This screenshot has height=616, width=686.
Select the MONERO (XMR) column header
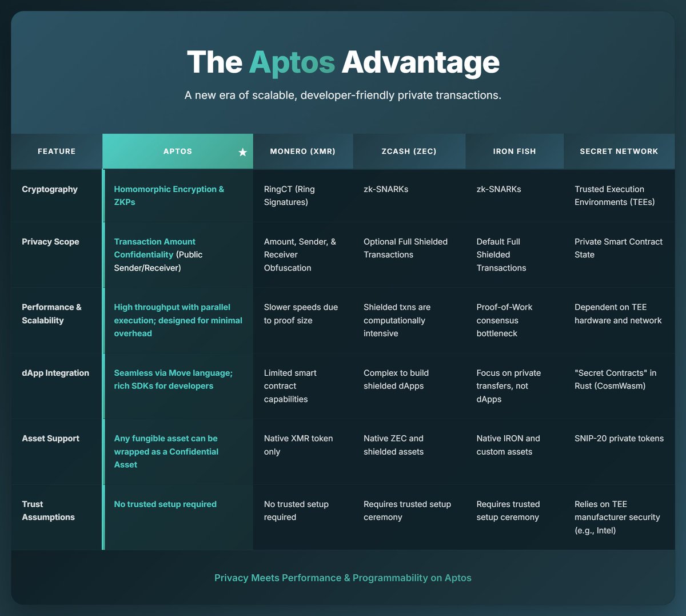(x=302, y=151)
